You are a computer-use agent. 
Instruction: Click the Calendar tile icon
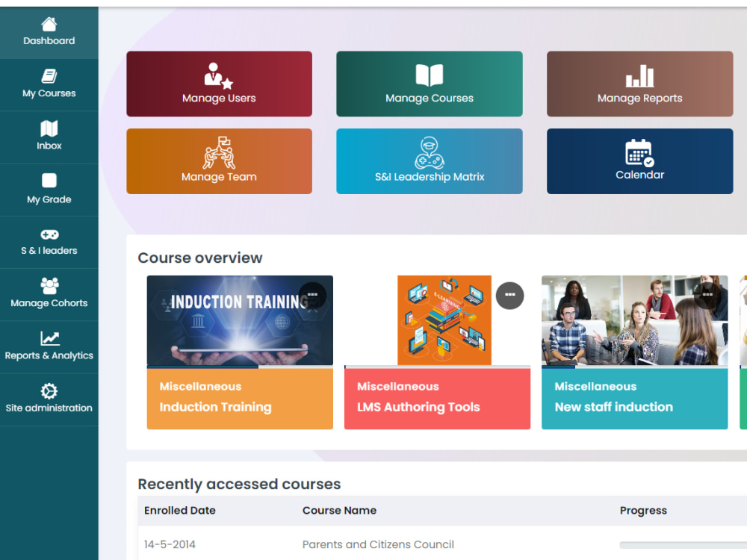tap(640, 152)
